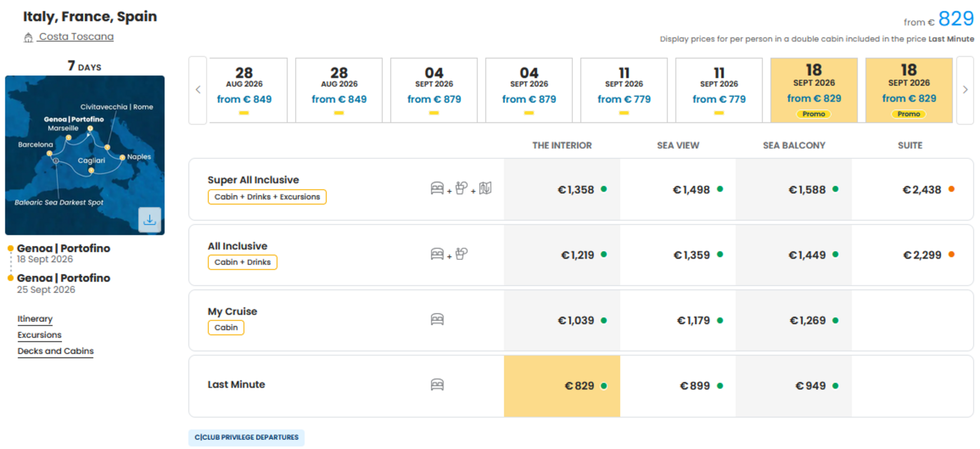Choose All Inclusive sea view at €1,359
The height and width of the screenshot is (449, 980).
pyautogui.click(x=678, y=255)
